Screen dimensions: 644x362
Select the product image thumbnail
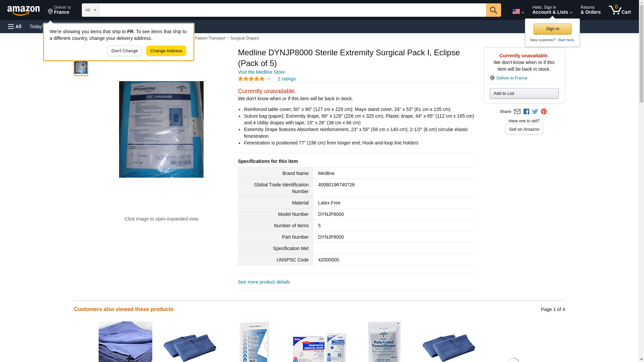pos(81,67)
